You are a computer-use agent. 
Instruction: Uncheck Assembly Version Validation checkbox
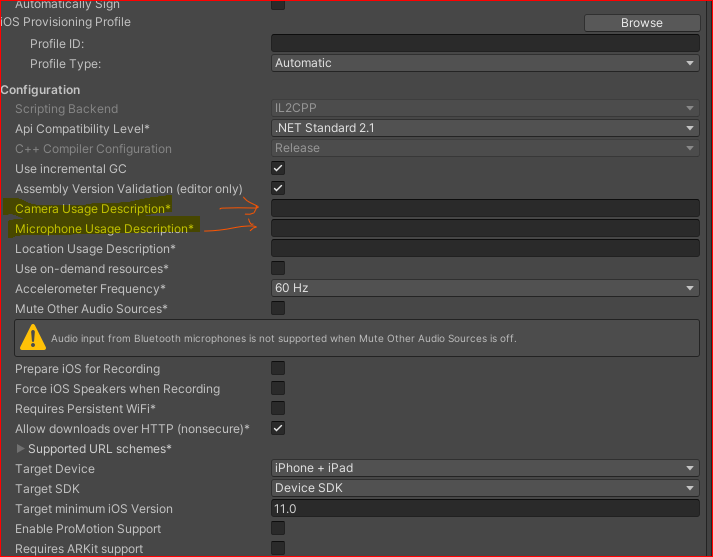click(278, 188)
